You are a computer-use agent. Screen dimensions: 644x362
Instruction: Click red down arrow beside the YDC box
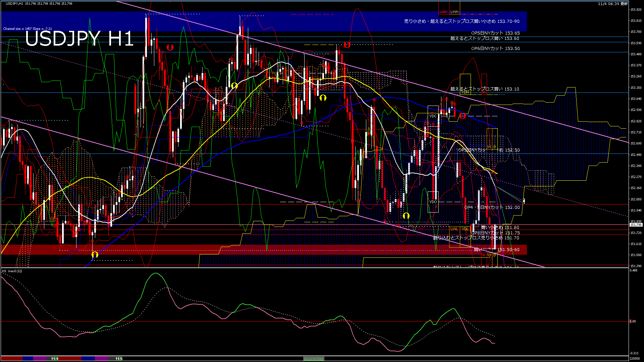[x=463, y=116]
